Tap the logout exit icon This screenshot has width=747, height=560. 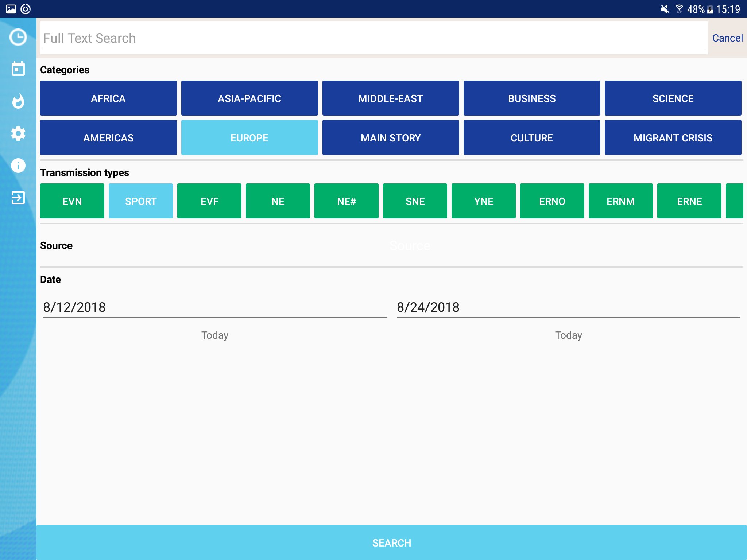[x=18, y=198]
